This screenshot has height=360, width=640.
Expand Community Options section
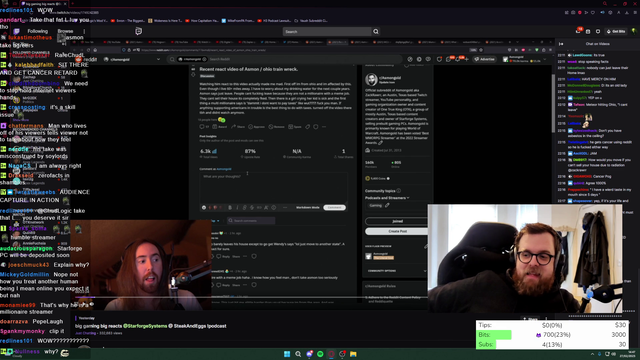click(x=396, y=271)
